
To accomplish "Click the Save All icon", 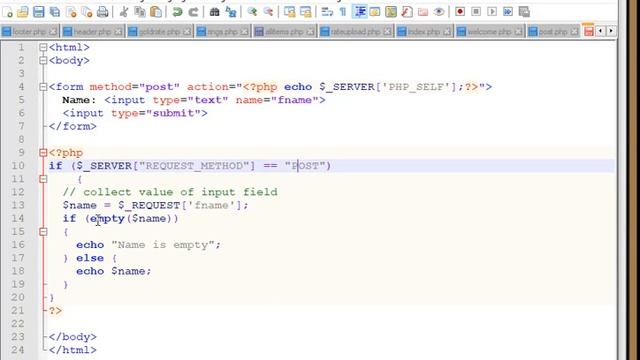I will click(x=55, y=12).
